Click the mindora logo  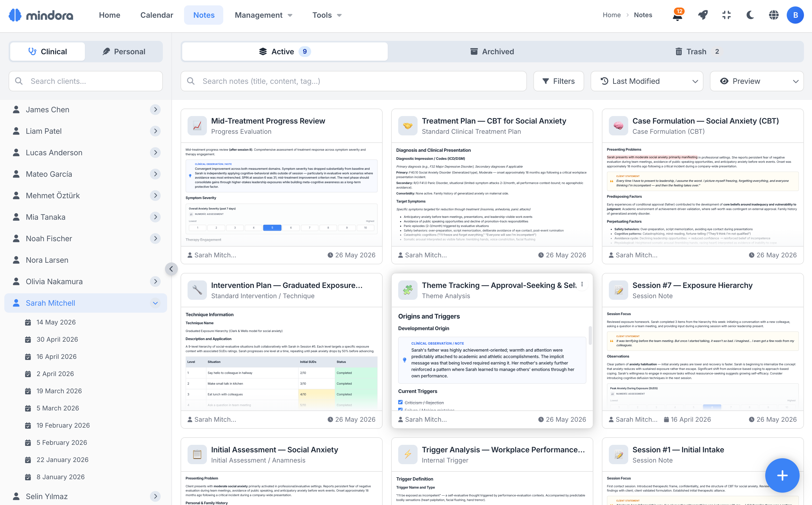click(41, 15)
